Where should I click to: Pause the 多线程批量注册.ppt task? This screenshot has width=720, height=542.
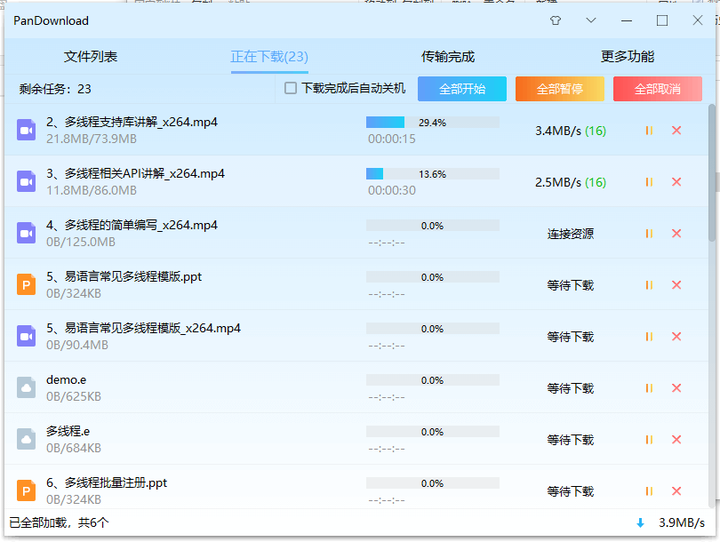pos(649,491)
